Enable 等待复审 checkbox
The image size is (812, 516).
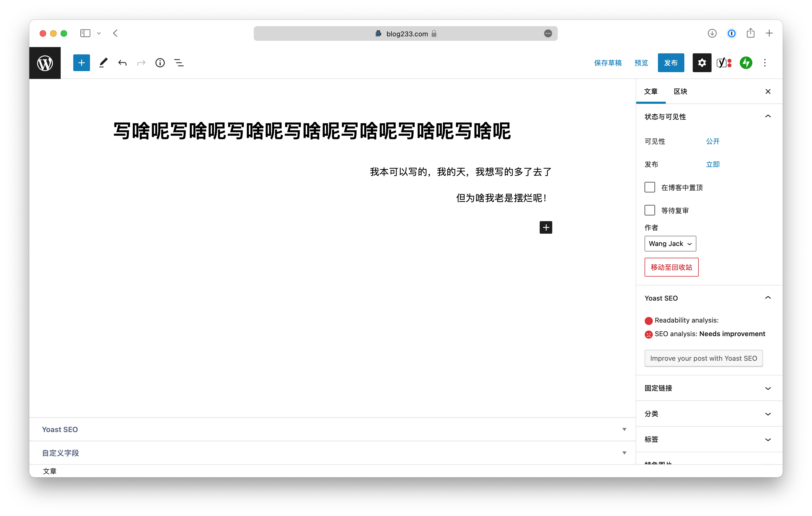650,210
